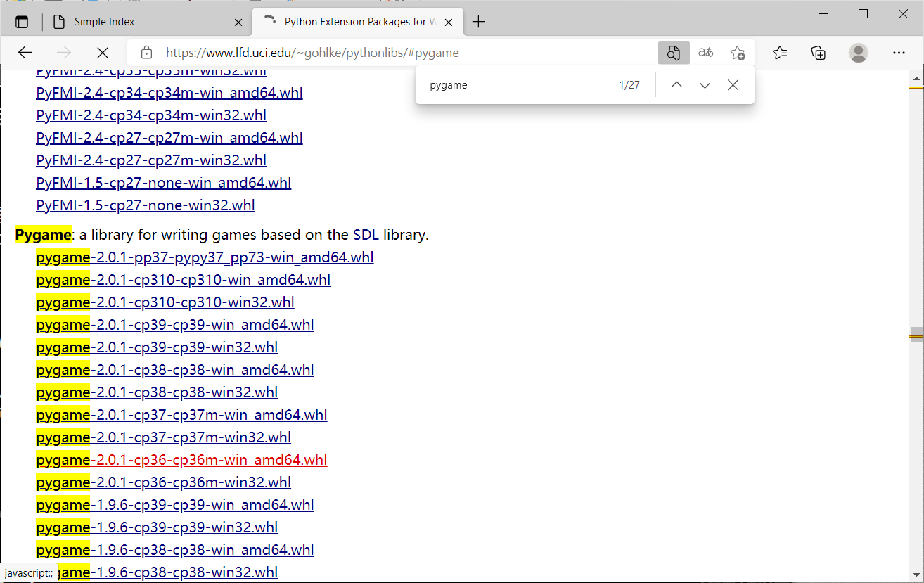924x583 pixels.
Task: Download PyFMI-2.4-cp34-cp34m-win_amd64.whl
Action: pos(169,93)
